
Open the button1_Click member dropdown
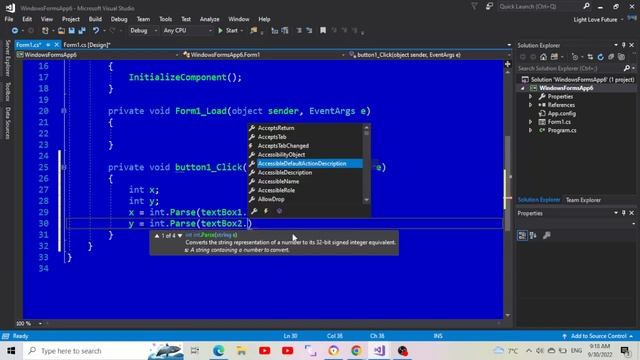429,55
